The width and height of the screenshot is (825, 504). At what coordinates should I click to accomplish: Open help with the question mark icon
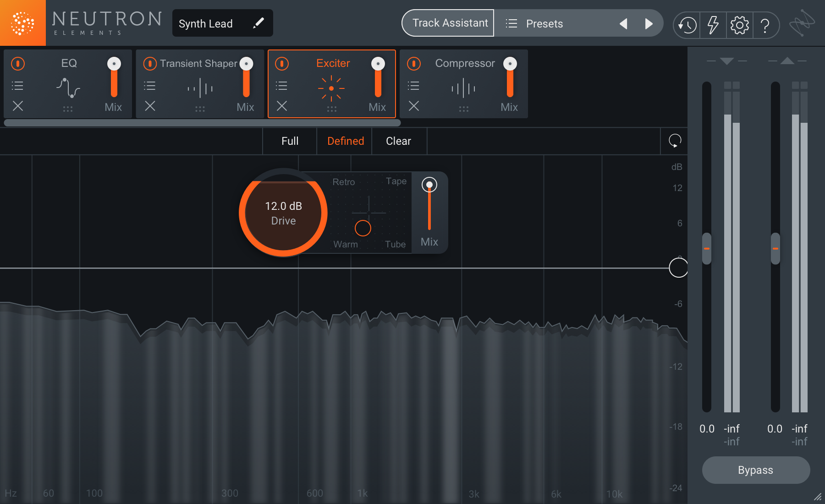(764, 25)
